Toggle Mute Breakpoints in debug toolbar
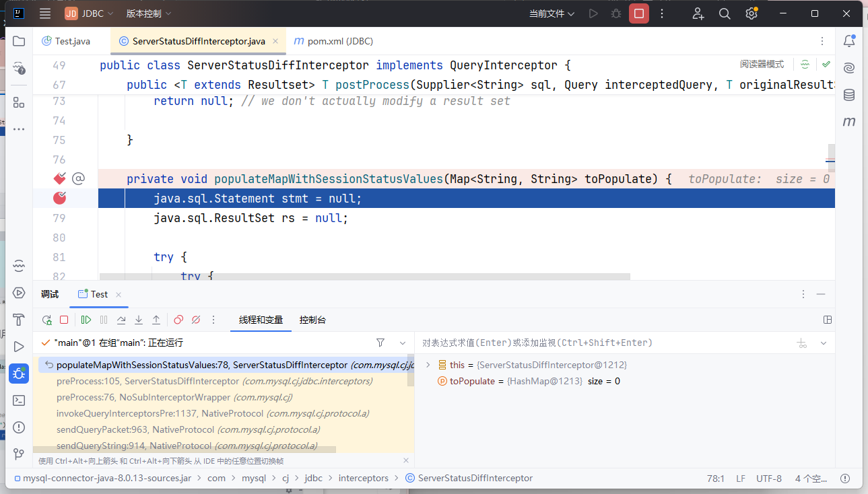 [196, 320]
